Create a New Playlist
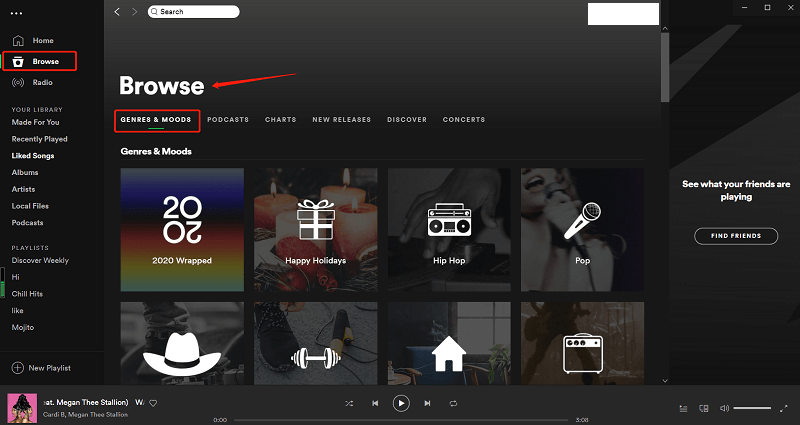This screenshot has height=425, width=800. click(41, 368)
